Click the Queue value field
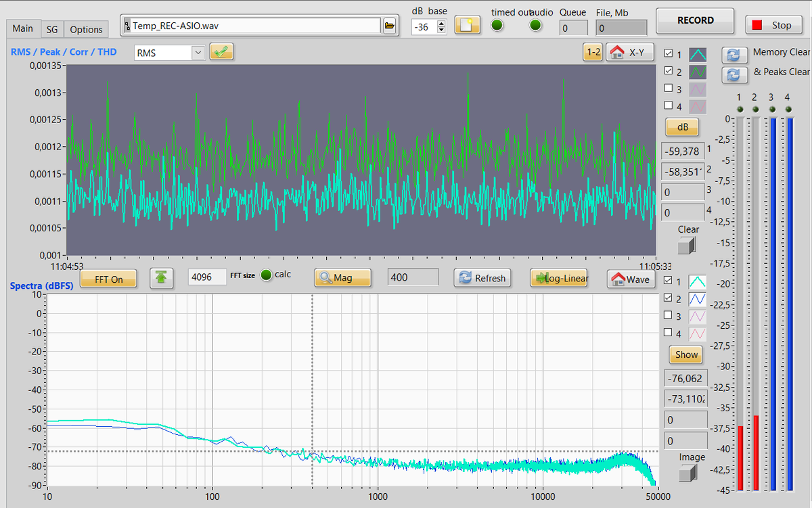The image size is (812, 508). pos(573,28)
